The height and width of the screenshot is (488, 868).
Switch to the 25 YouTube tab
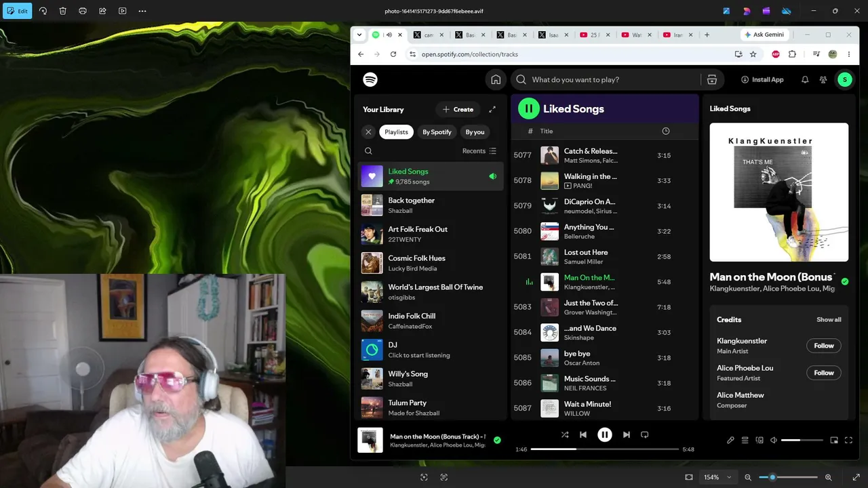tap(595, 35)
